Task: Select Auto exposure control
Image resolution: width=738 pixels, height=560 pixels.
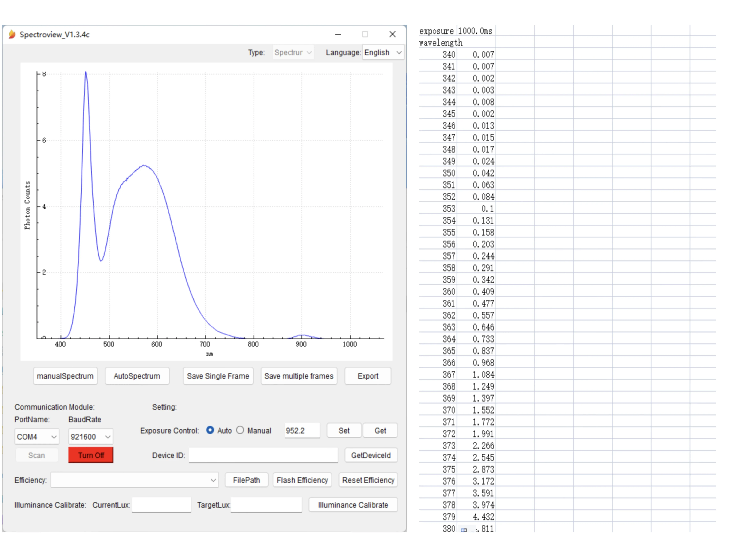Action: pyautogui.click(x=210, y=430)
